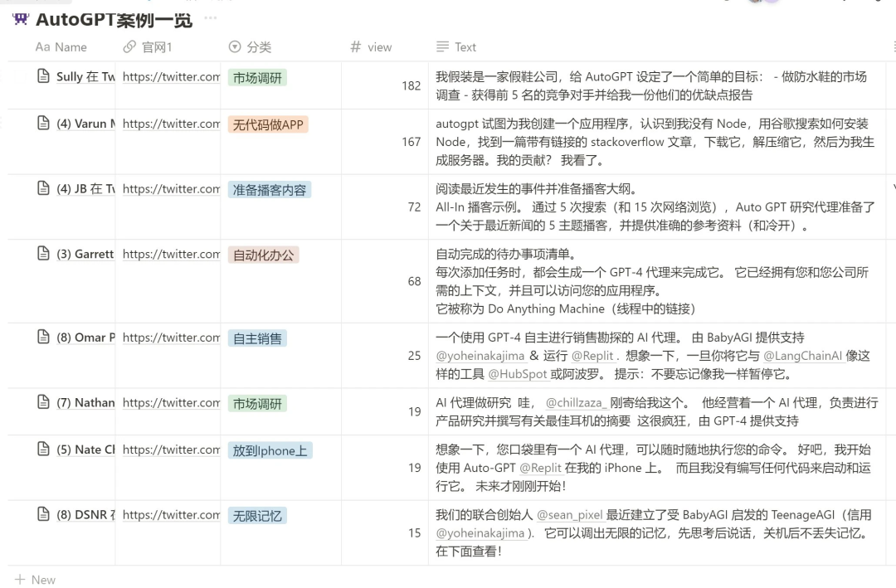The image size is (896, 588).
Task: Click the @chillzaza_ mention
Action: point(576,403)
